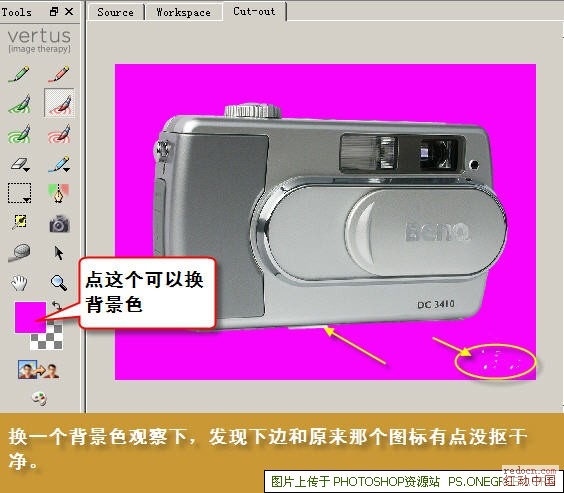This screenshot has width=564, height=493.
Task: Select the green spiral soft brush tool
Action: (19, 134)
